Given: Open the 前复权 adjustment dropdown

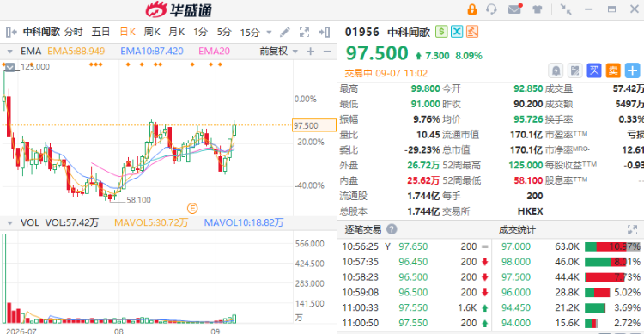Looking at the screenshot, I should (279, 52).
